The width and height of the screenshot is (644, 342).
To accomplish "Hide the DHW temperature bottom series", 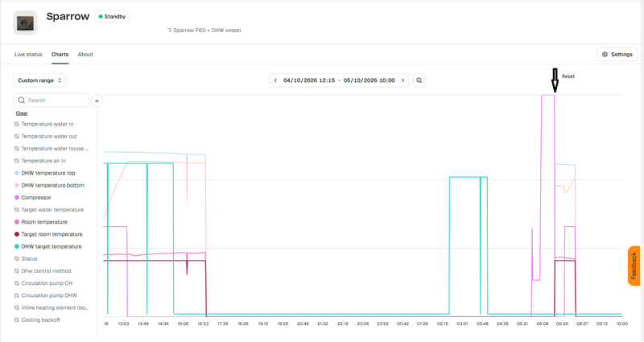I will [x=49, y=185].
